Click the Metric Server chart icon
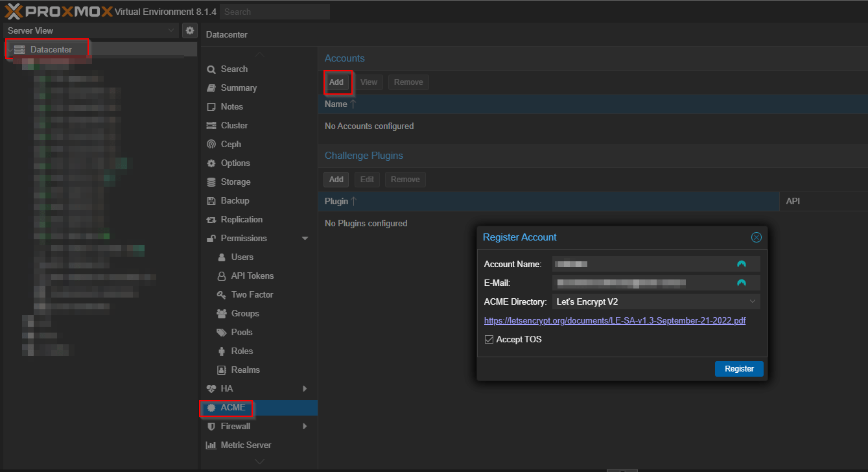 [211, 445]
